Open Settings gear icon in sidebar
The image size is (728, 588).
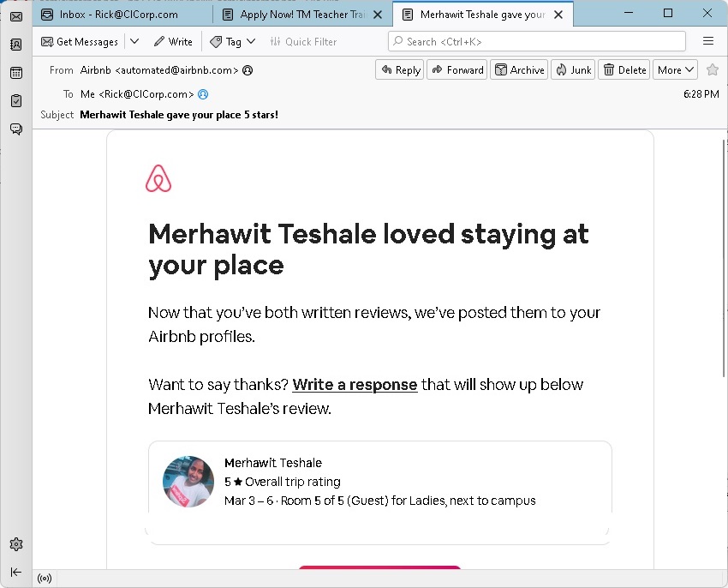coord(16,543)
